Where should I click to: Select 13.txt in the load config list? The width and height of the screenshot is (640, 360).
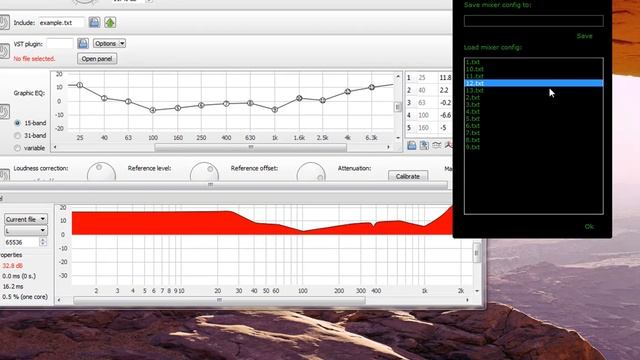533,90
